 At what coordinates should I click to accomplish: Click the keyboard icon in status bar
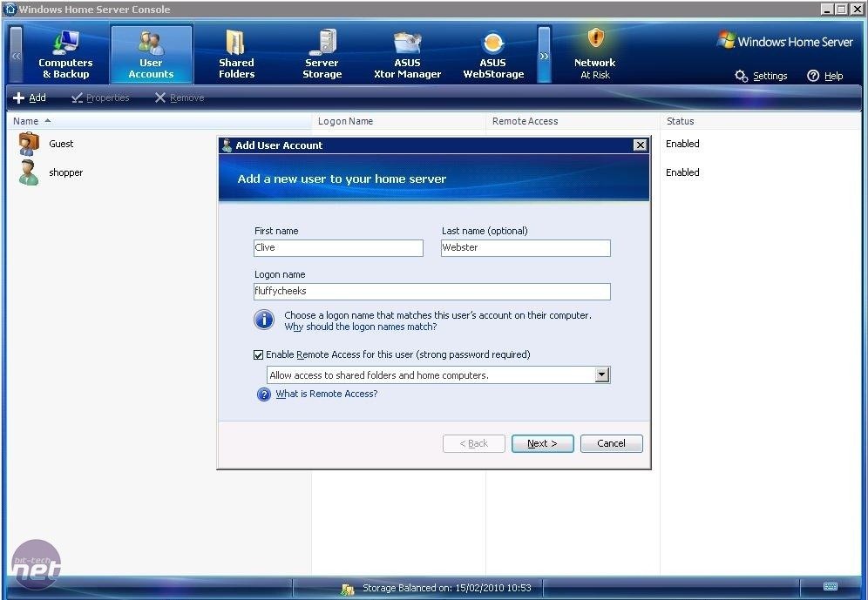coord(831,587)
